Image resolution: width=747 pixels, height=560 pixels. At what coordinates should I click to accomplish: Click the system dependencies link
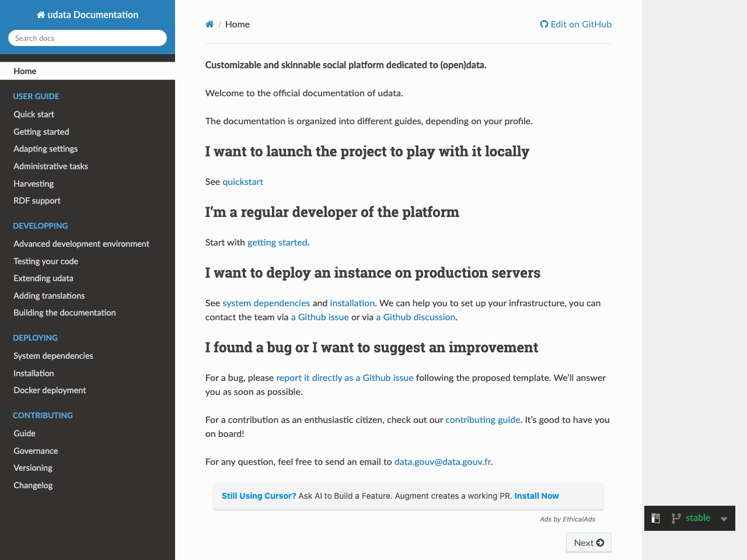point(266,303)
